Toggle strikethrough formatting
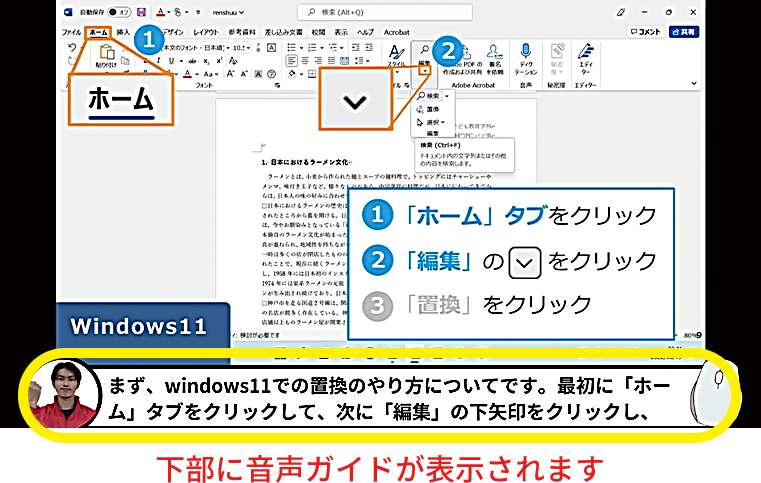The height and width of the screenshot is (483, 761). (193, 61)
